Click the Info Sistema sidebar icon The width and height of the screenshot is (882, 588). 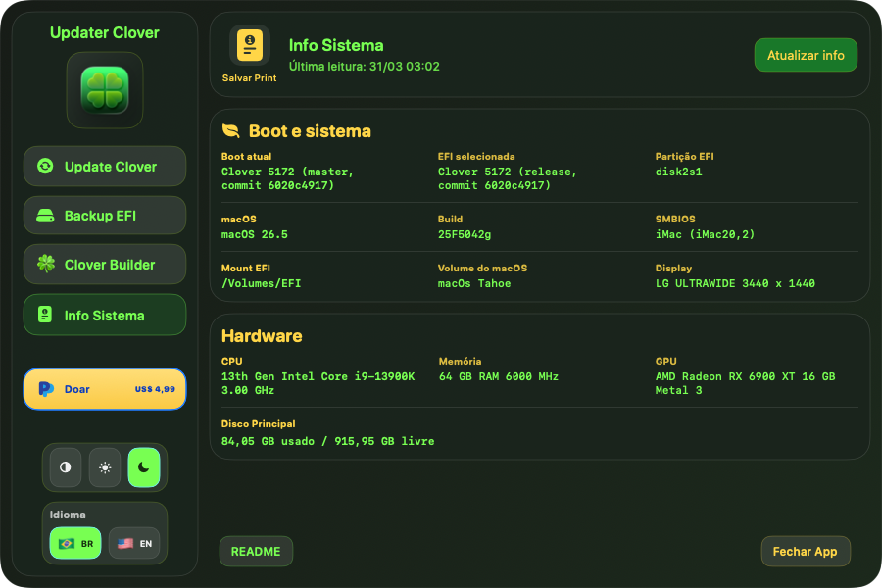(x=45, y=315)
